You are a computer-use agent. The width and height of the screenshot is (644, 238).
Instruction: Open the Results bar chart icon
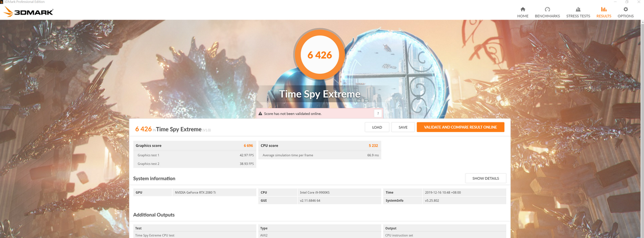coord(604,9)
